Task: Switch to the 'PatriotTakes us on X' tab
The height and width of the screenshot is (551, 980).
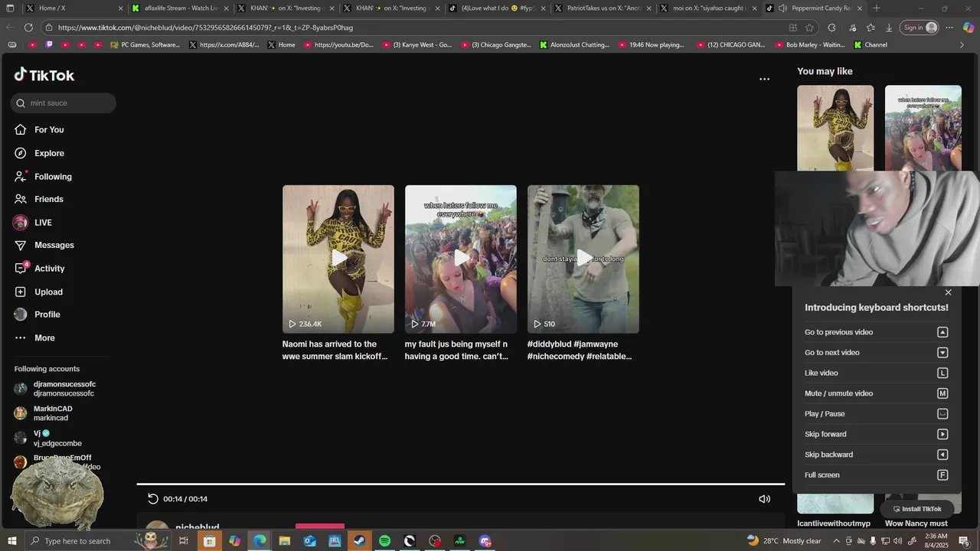Action: [x=604, y=8]
